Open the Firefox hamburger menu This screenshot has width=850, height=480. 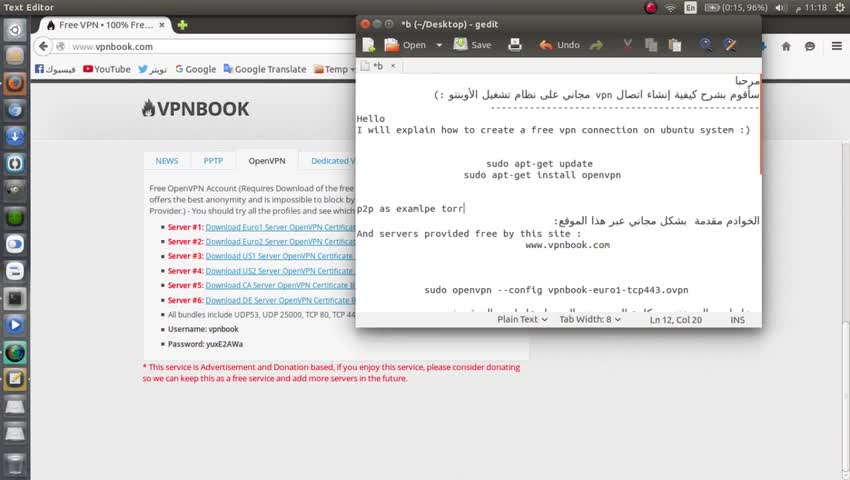836,47
